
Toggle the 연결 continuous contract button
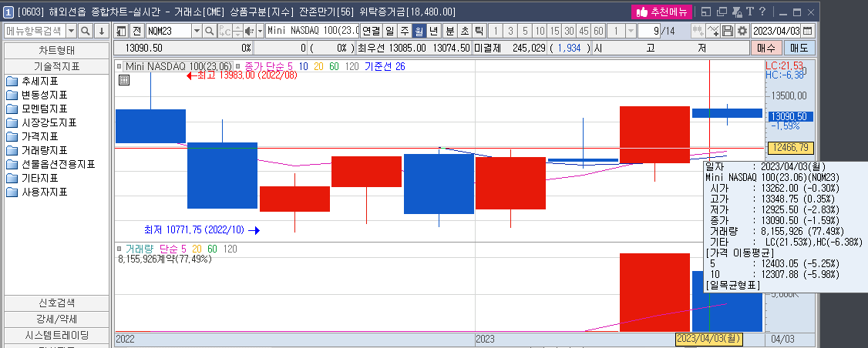click(x=372, y=31)
